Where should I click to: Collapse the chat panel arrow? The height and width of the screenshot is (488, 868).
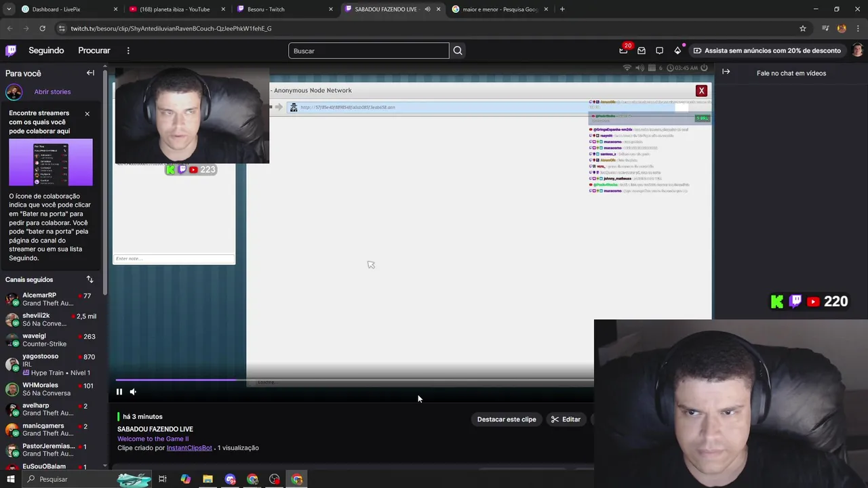tap(726, 71)
